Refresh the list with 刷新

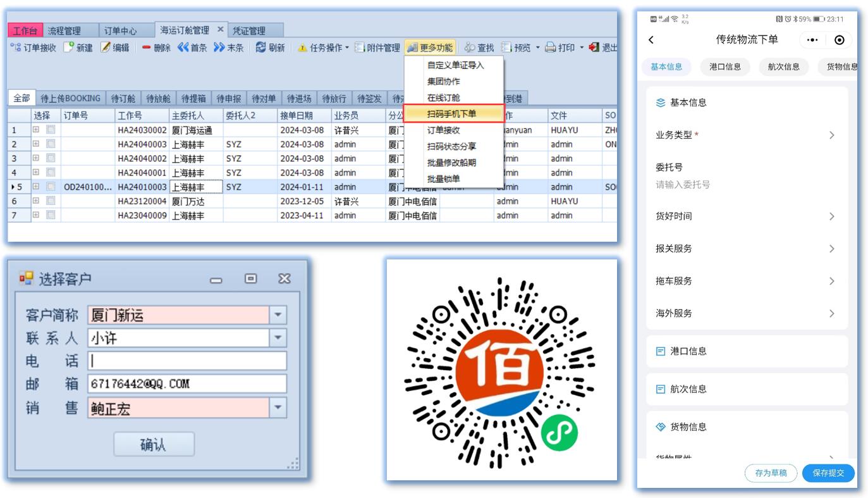tap(270, 47)
